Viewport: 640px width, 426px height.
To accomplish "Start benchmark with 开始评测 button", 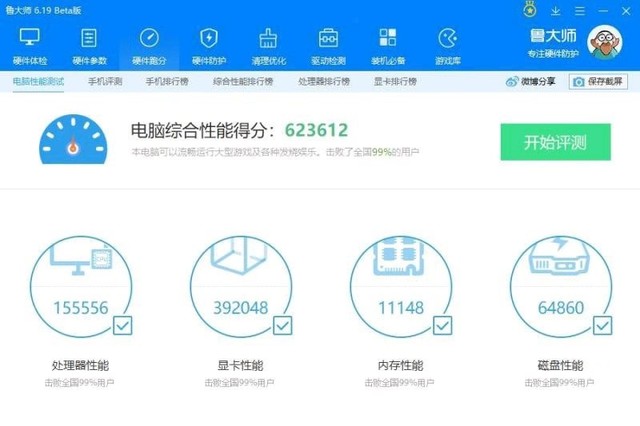I will [x=556, y=142].
